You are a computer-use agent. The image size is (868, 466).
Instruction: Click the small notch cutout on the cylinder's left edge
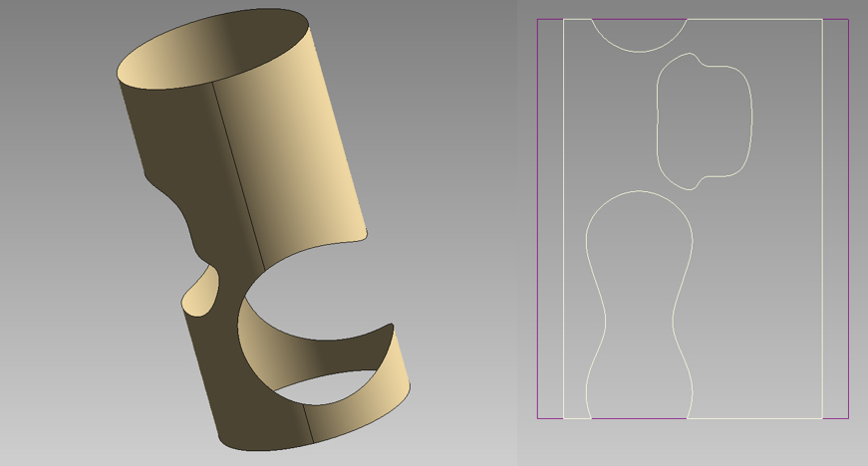pos(201,290)
